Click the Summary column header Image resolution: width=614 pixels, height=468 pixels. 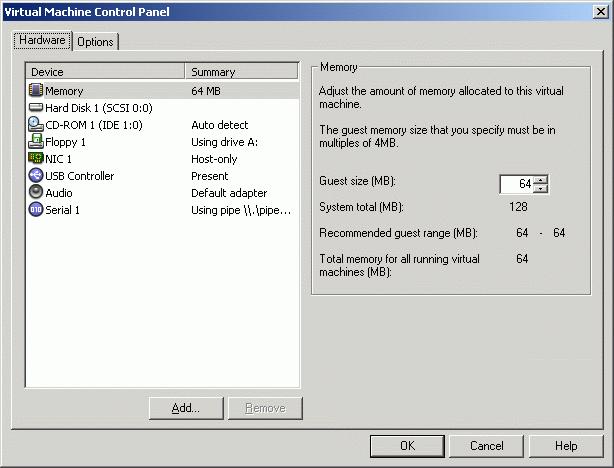click(241, 72)
